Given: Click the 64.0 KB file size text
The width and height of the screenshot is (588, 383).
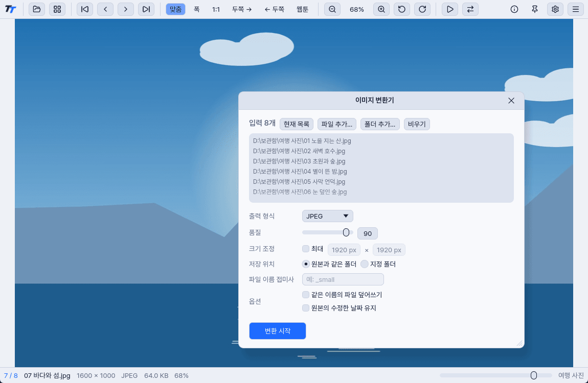Looking at the screenshot, I should point(156,375).
